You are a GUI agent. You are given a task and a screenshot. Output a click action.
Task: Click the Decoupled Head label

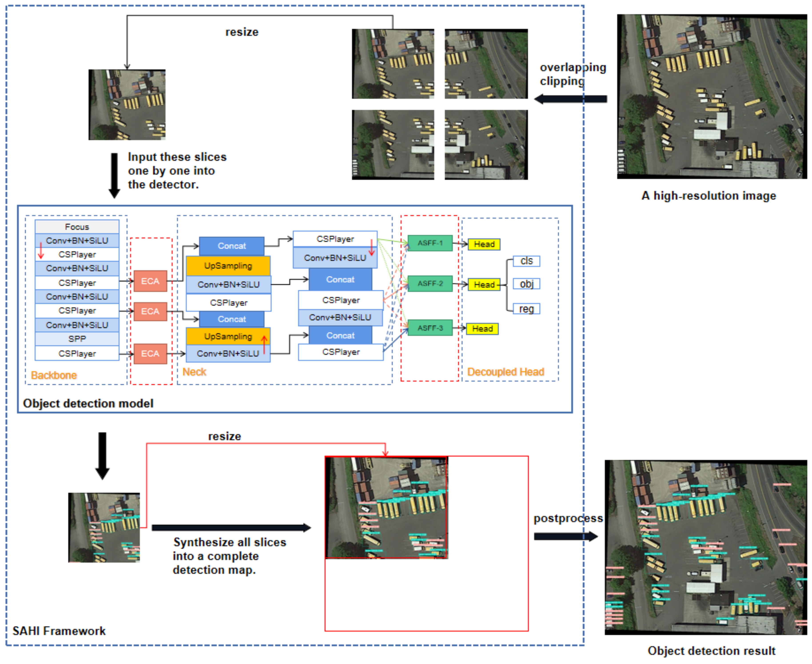coord(506,372)
